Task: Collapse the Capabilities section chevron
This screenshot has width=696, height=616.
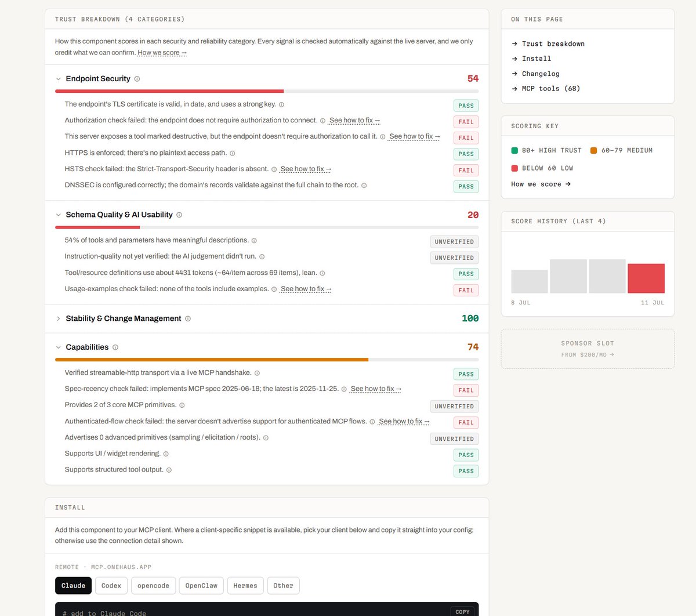Action: 58,347
